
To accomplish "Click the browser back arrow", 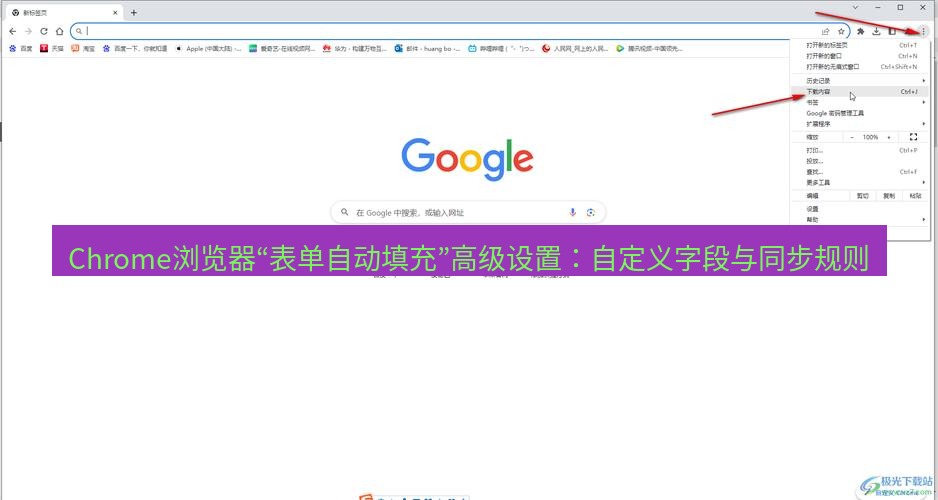I will [13, 31].
